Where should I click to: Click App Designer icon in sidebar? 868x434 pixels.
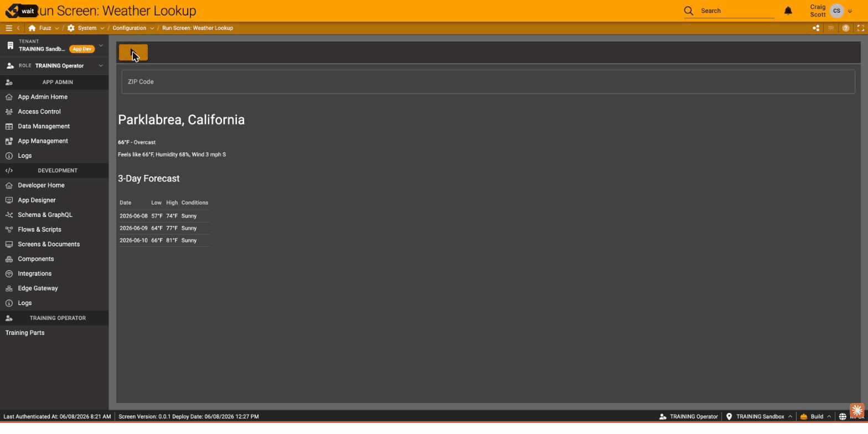tap(9, 200)
